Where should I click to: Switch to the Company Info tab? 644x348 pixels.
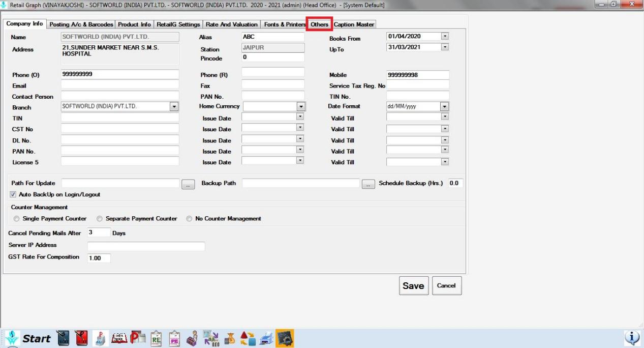click(25, 24)
